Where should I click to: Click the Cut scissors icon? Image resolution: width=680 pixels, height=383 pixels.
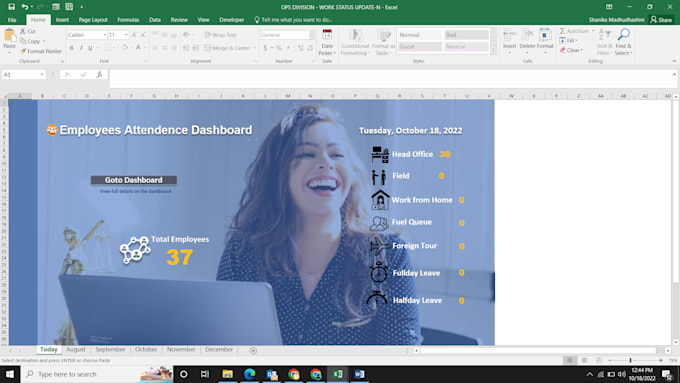pos(23,31)
